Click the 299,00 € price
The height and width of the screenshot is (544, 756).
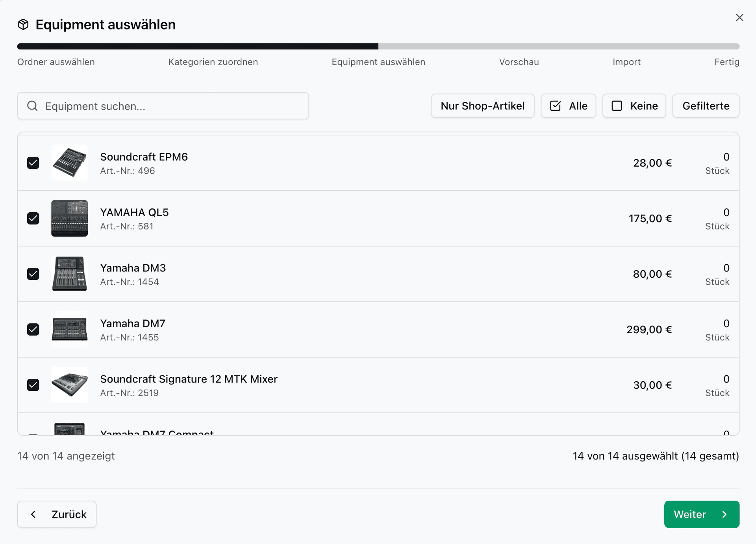pos(649,330)
